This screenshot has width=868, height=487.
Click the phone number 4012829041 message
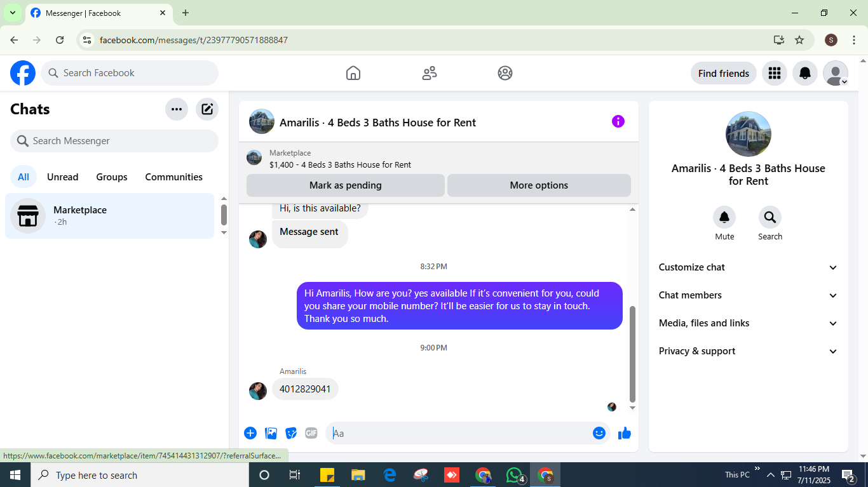pos(305,389)
